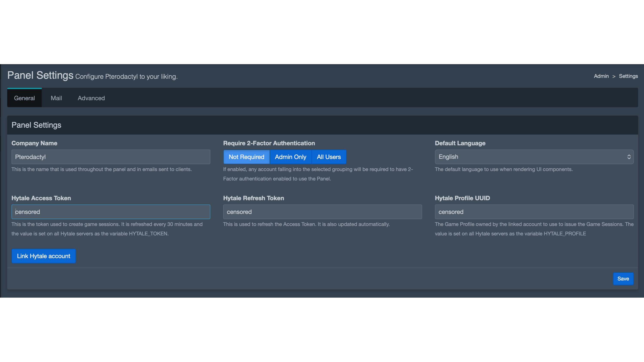Click the Hytale Profile UUID label
Screen dimensions: 644x362
point(462,198)
